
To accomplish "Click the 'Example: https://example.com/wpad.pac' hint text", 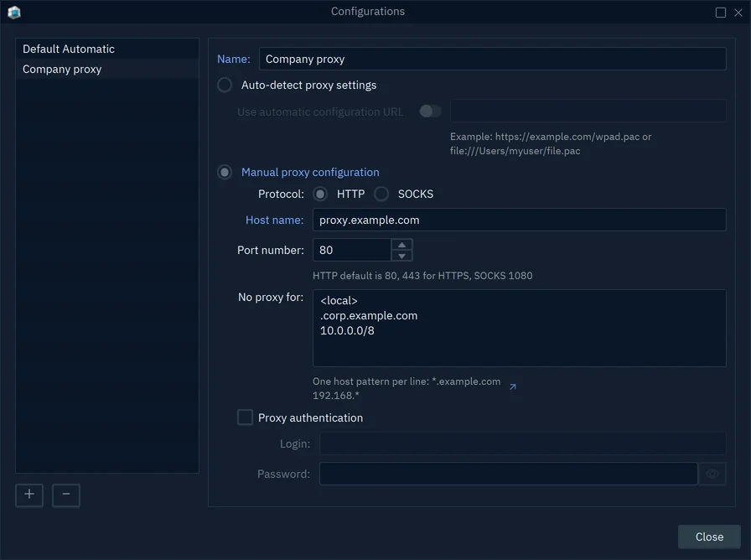I will point(551,143).
